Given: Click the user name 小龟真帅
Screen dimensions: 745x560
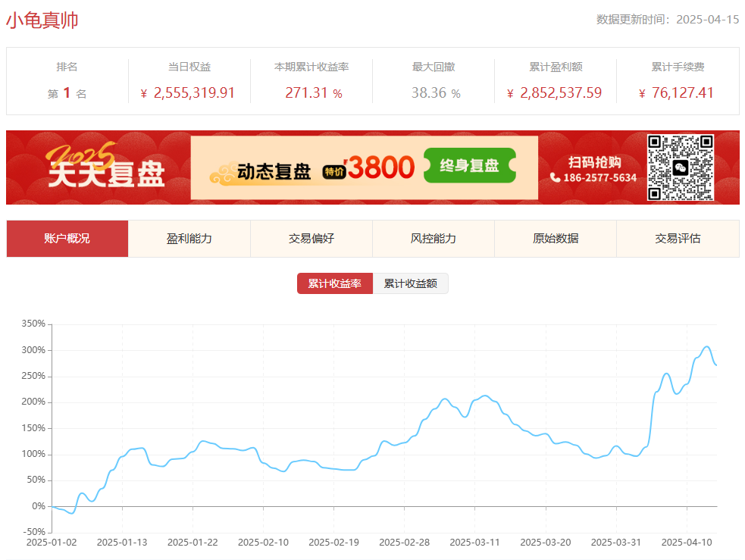Looking at the screenshot, I should (x=42, y=20).
